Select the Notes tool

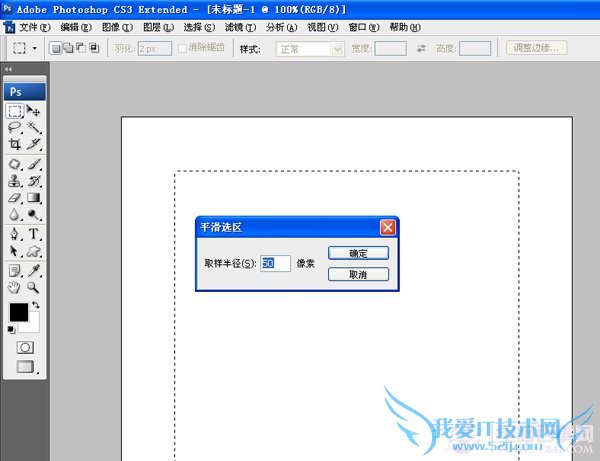(15, 271)
